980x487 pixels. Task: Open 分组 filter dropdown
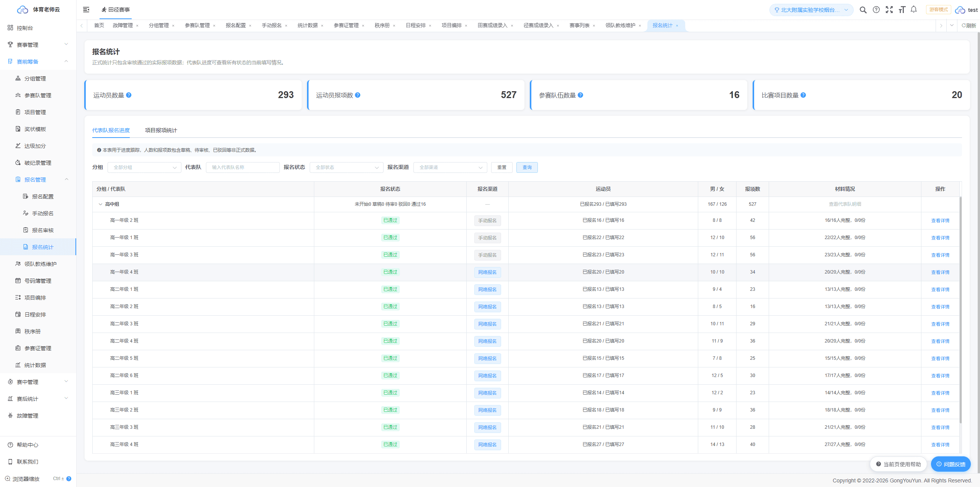(x=144, y=167)
